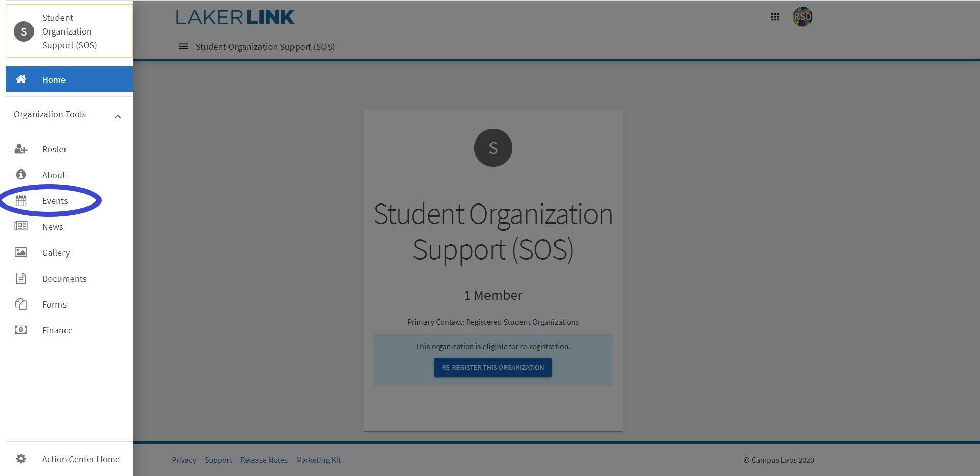
Task: Click the Finance money icon
Action: pos(21,330)
